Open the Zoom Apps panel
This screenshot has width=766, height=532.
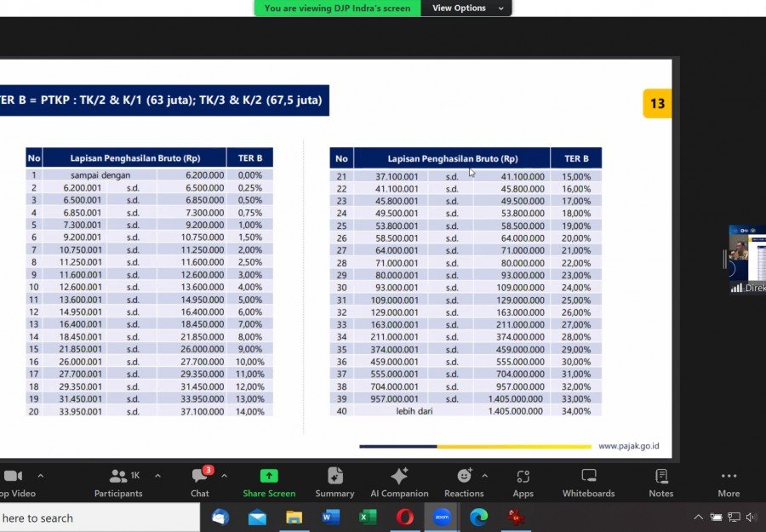pos(523,481)
